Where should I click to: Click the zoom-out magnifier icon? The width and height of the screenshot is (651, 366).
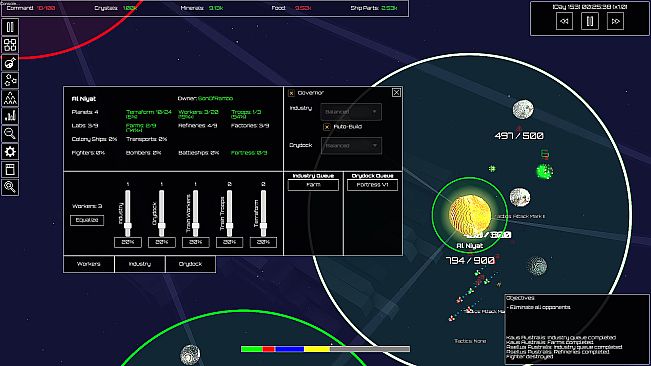(x=10, y=134)
